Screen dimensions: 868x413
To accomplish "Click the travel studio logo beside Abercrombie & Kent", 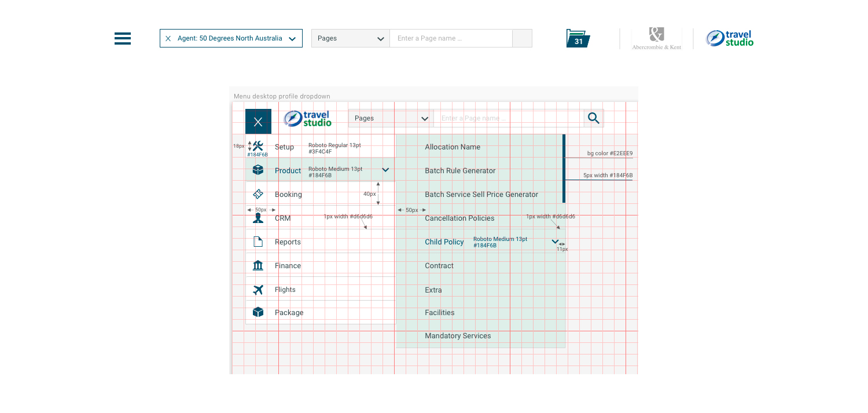I will click(730, 38).
